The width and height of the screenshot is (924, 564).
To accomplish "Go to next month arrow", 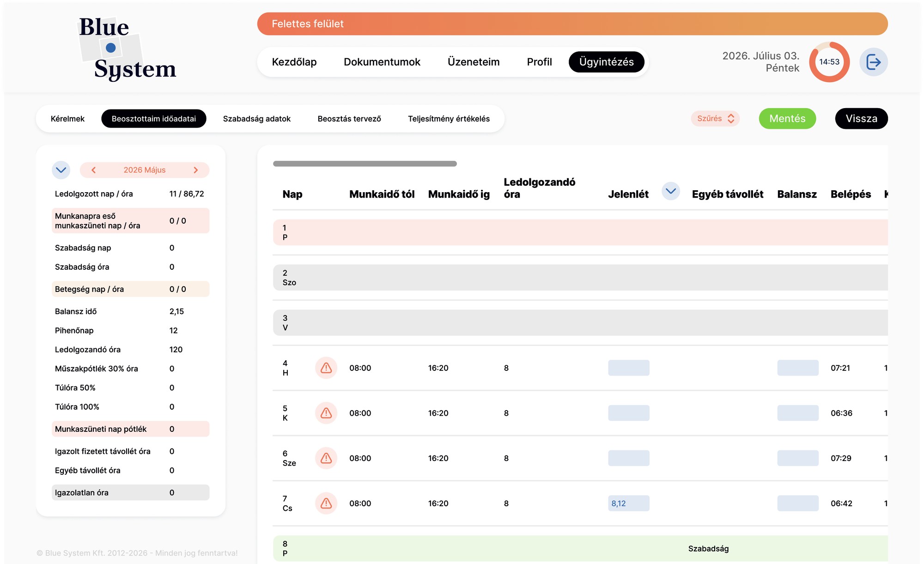I will [196, 170].
